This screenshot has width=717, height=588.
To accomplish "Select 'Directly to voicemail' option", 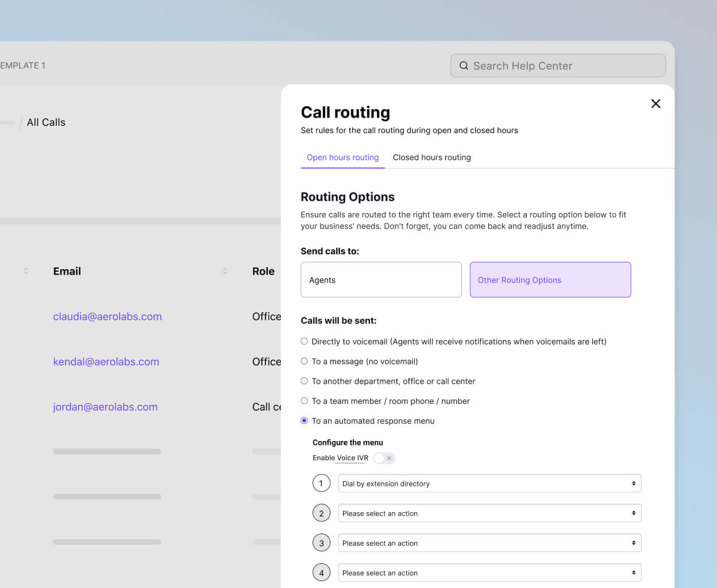I will [x=304, y=341].
